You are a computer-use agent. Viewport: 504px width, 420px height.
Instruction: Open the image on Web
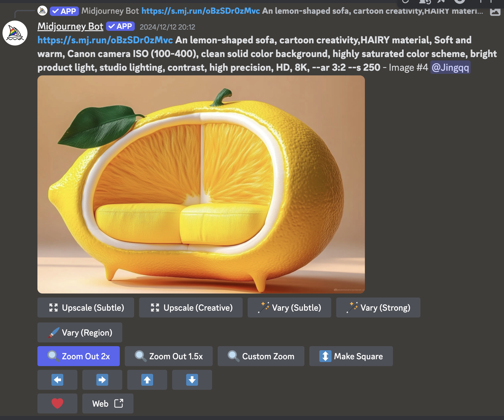(x=108, y=403)
